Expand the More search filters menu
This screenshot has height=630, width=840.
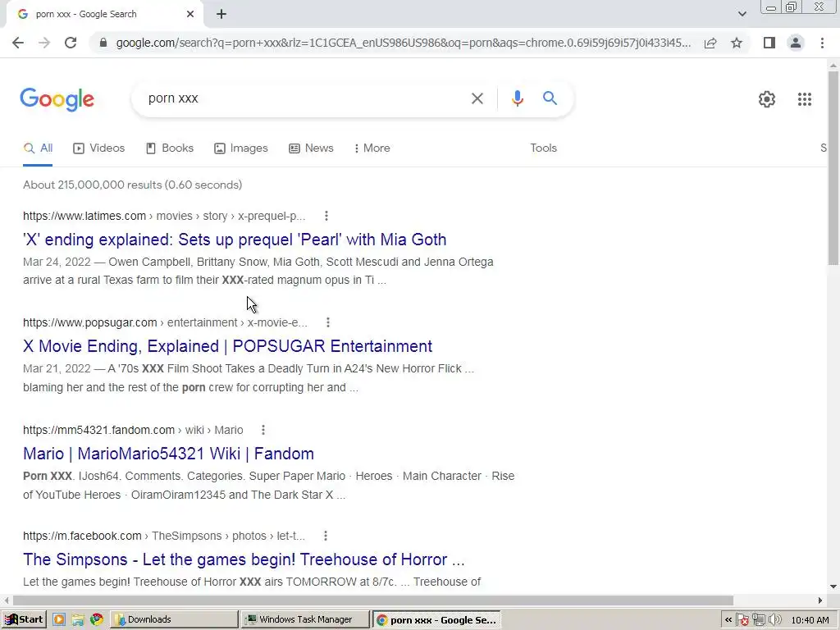[372, 148]
